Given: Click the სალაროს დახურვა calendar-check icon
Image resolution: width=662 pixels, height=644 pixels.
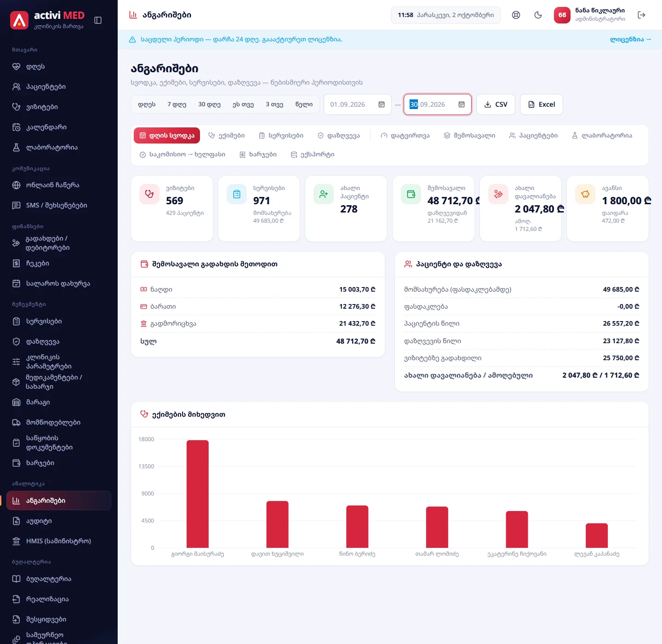Looking at the screenshot, I should pyautogui.click(x=16, y=283).
